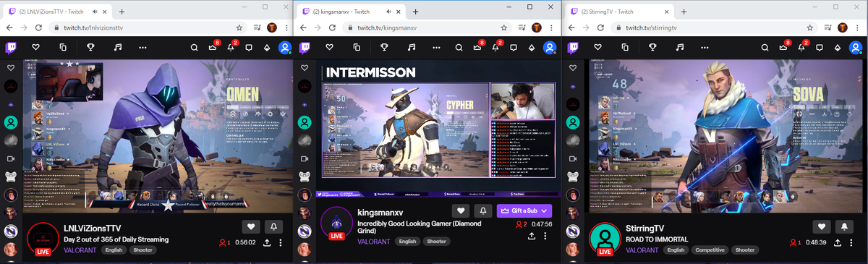The height and width of the screenshot is (264, 868).
Task: Open Prime Loot crown in LNLViZionsTTV window
Action: (x=213, y=48)
